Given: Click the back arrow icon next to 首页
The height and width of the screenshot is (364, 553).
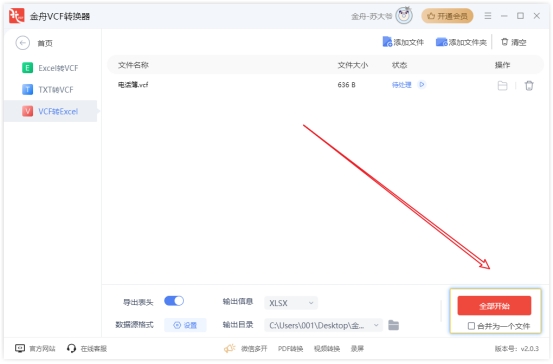Looking at the screenshot, I should [x=23, y=43].
